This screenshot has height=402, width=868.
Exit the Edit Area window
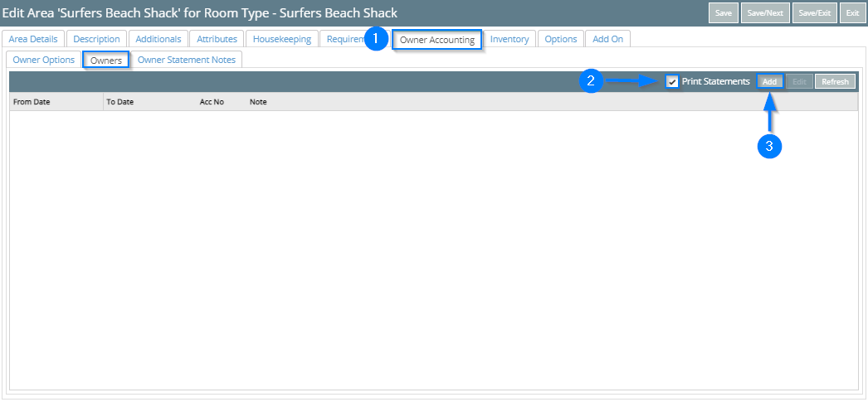(852, 13)
